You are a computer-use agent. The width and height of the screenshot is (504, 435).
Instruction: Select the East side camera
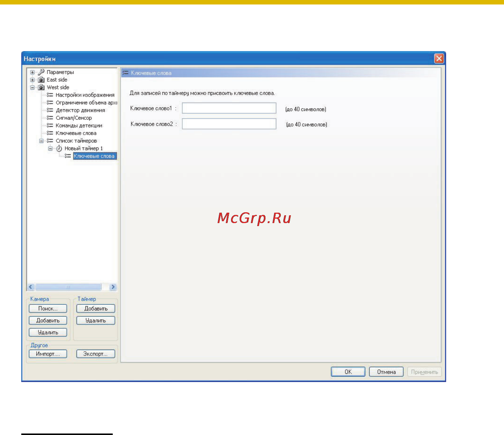click(57, 80)
